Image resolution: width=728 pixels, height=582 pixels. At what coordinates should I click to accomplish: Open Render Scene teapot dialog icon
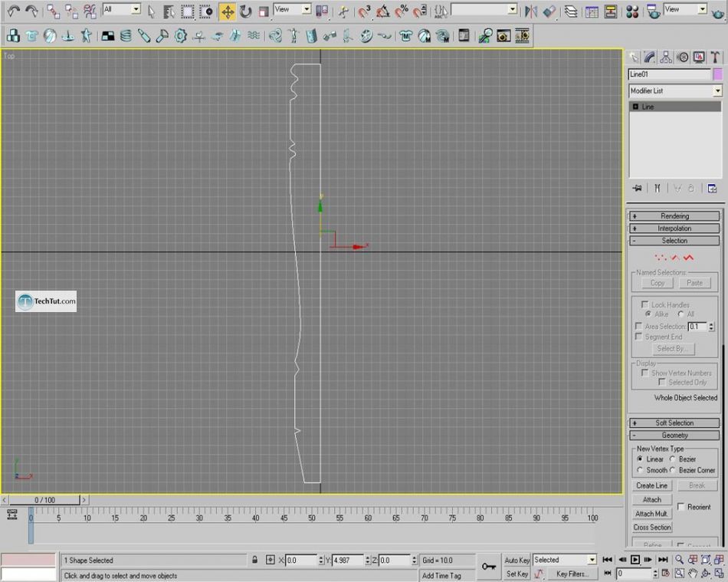[653, 12]
